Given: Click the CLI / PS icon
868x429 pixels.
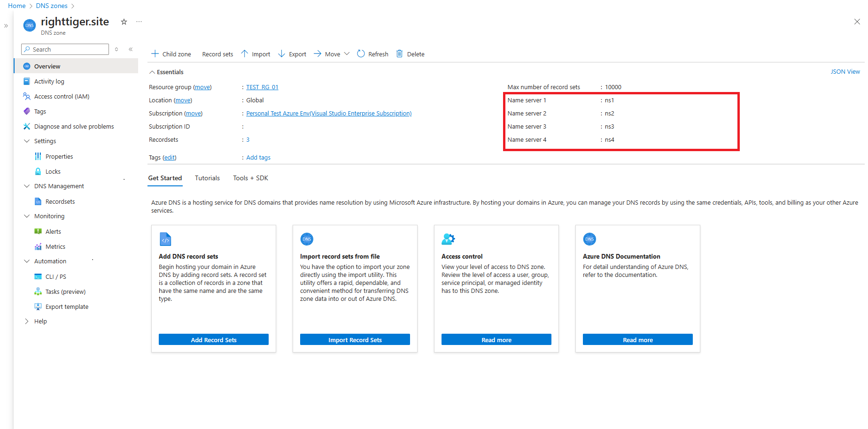Looking at the screenshot, I should 38,276.
